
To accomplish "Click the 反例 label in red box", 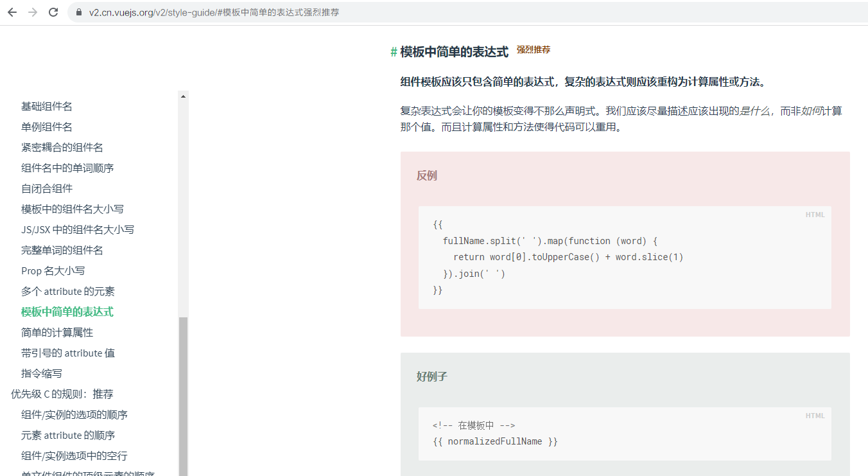I will tap(427, 175).
